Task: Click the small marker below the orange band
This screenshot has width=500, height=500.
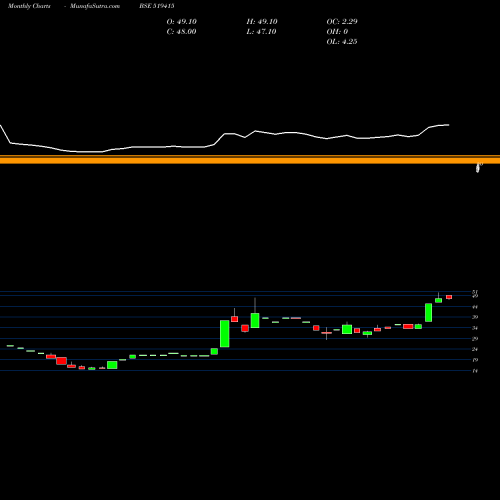Action: click(478, 168)
